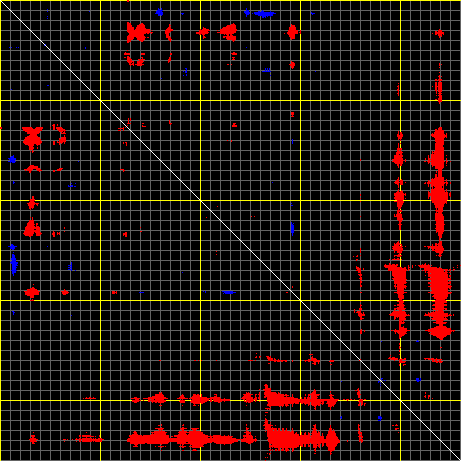Pick the round blue dot below the last yellow horizontal line

coord(380,418)
